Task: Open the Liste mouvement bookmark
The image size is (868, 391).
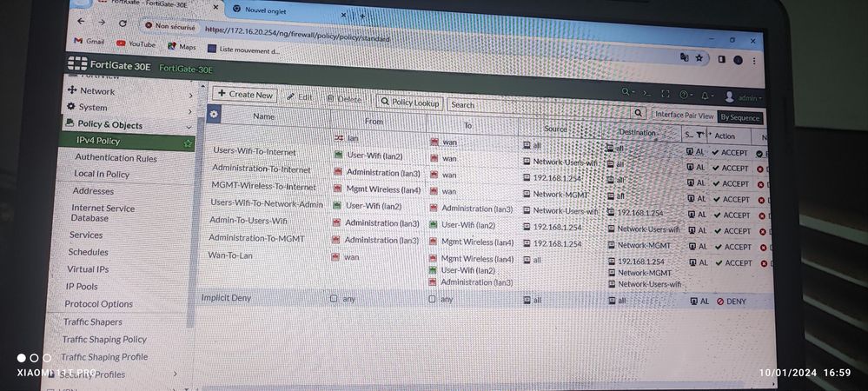Action: (243, 50)
